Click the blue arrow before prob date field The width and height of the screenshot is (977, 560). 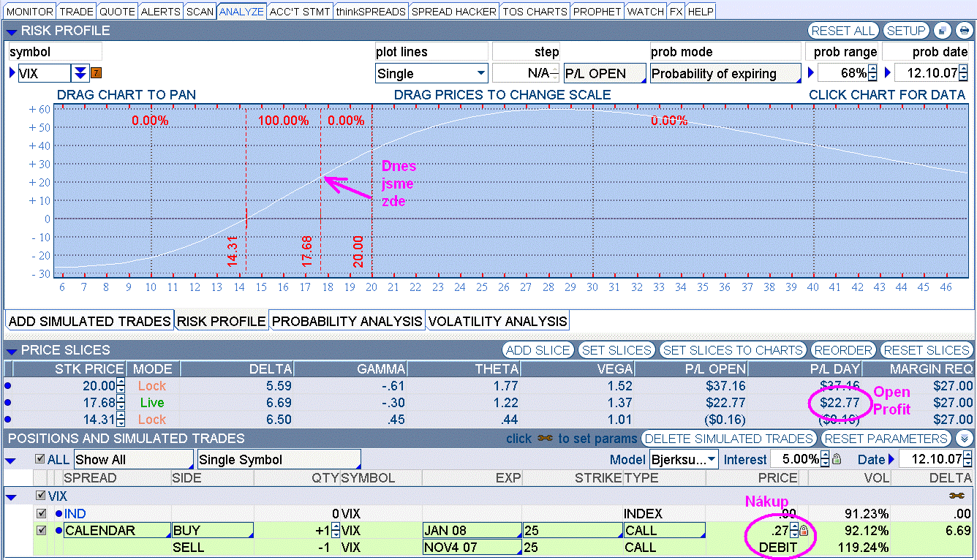(888, 73)
